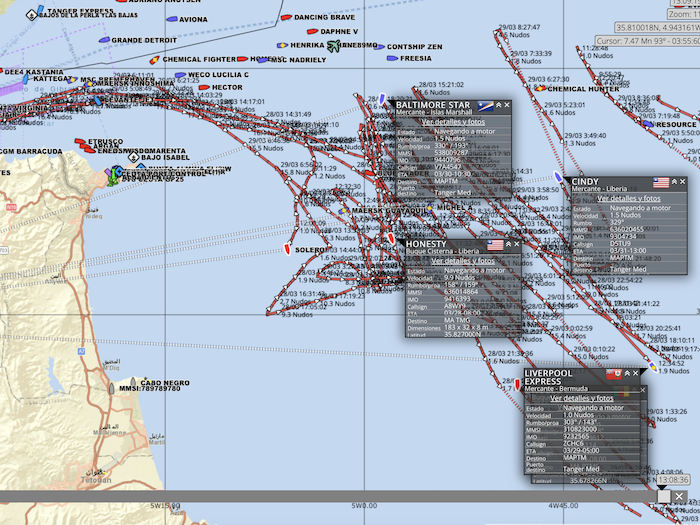This screenshot has height=525, width=700.
Task: Select the MMSI:789789780 station icon
Action: click(112, 389)
